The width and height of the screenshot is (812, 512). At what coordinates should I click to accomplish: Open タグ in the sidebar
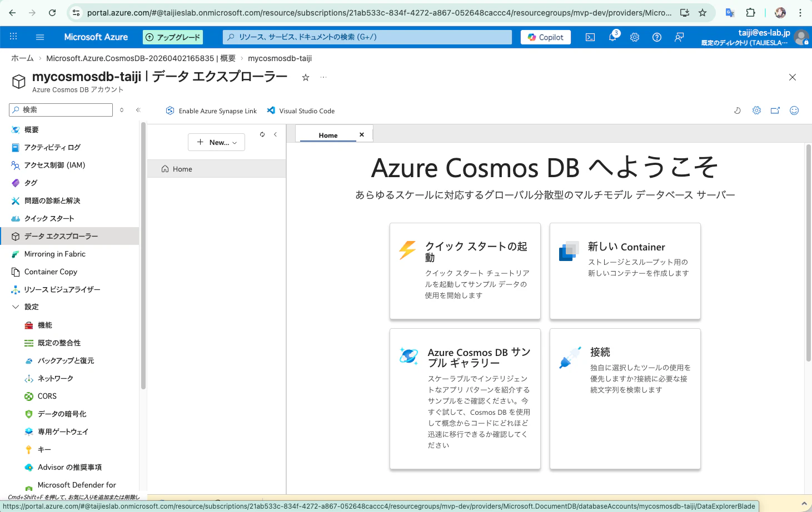[69, 183]
